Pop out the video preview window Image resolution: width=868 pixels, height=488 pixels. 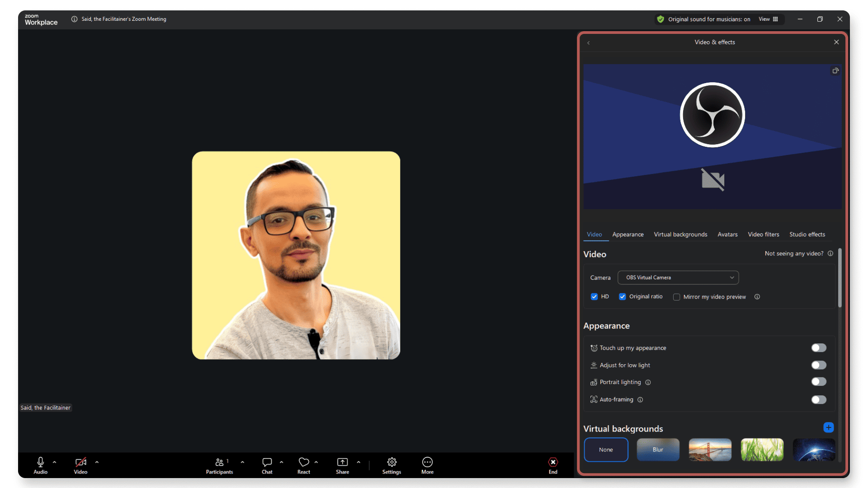coord(835,70)
